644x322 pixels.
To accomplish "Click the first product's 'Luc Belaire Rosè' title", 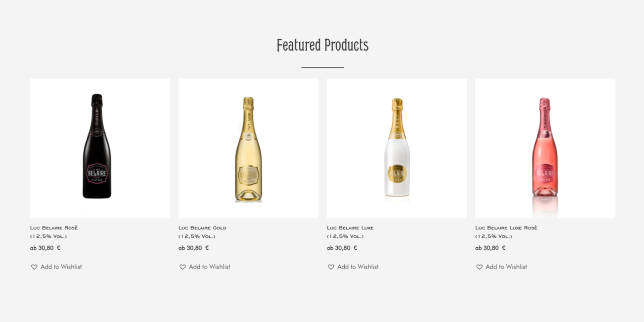I will (x=54, y=228).
